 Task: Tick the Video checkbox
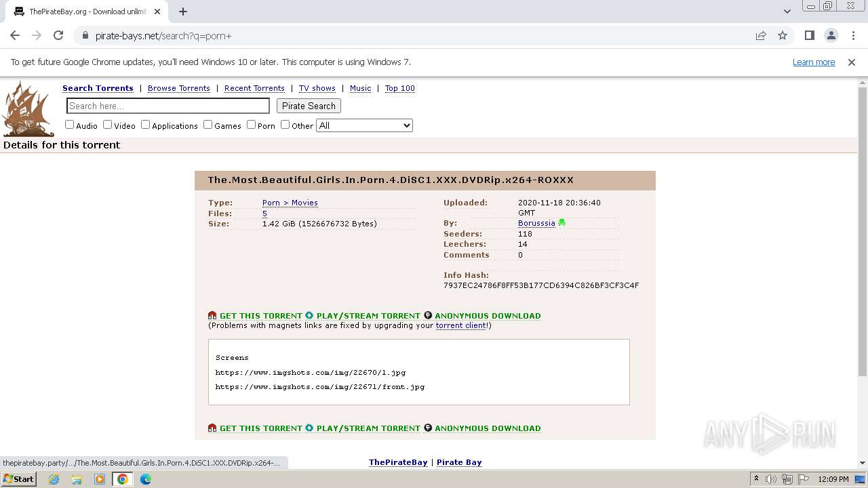click(x=107, y=125)
